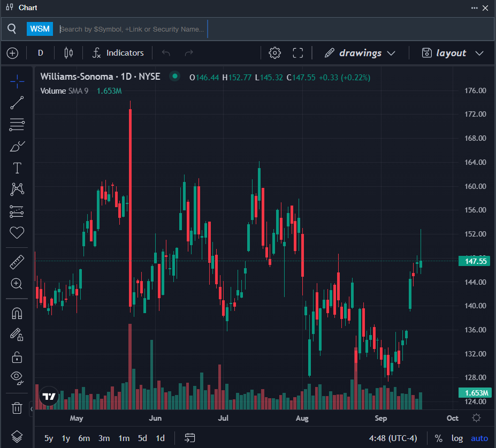Toggle log scale
The width and height of the screenshot is (496, 448).
(x=457, y=438)
